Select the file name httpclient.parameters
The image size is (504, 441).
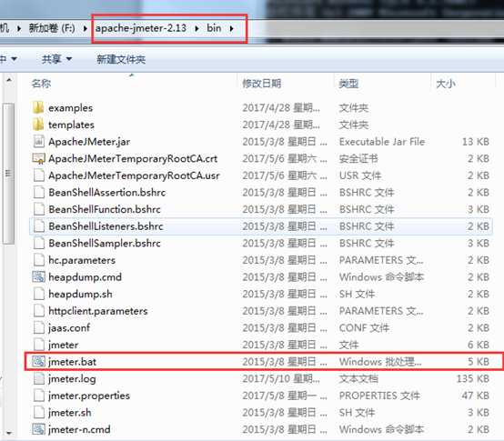tap(98, 311)
